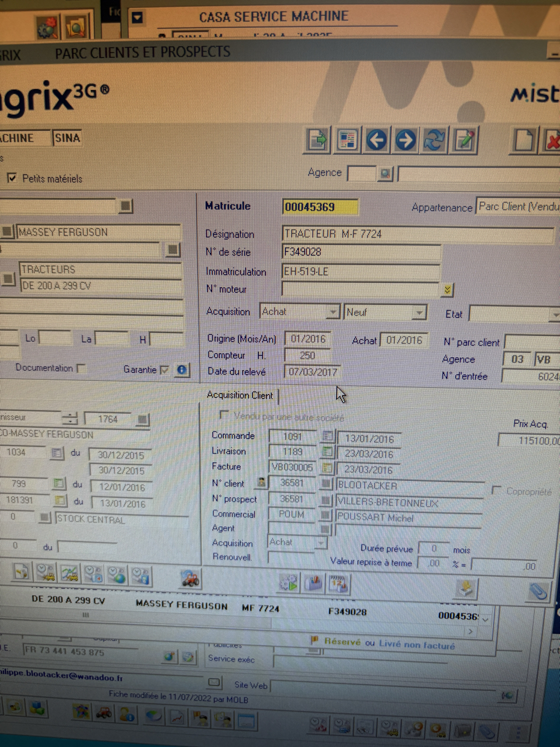
Task: Go to next record with right arrow
Action: 406,140
